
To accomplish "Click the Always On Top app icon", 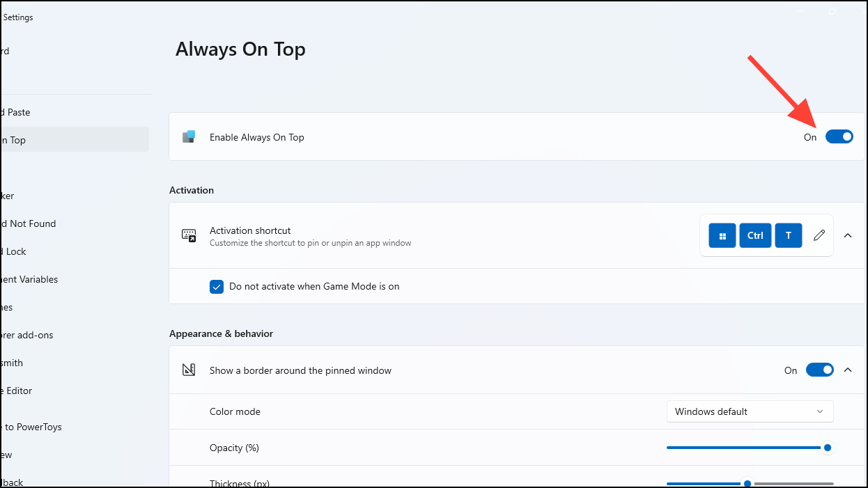I will pyautogui.click(x=189, y=136).
